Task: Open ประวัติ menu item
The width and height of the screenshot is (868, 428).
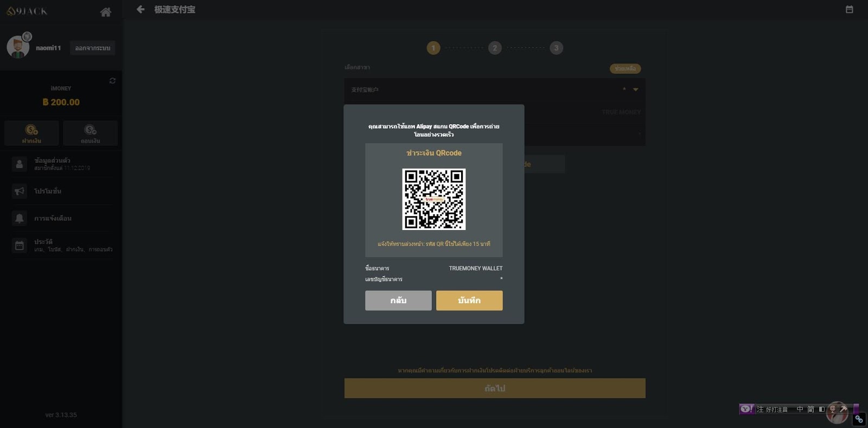Action: tap(62, 245)
